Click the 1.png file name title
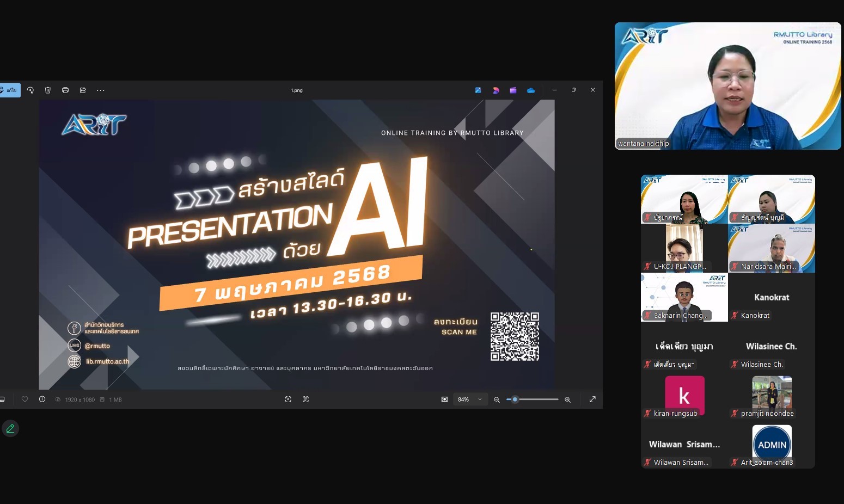 pyautogui.click(x=297, y=90)
